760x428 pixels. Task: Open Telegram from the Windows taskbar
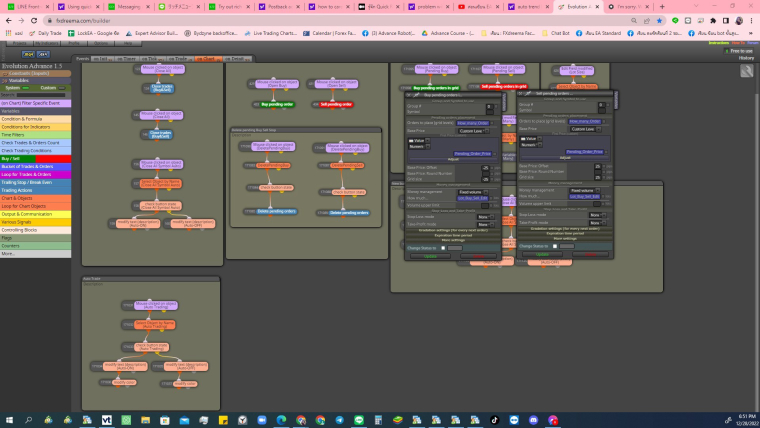coord(339,420)
